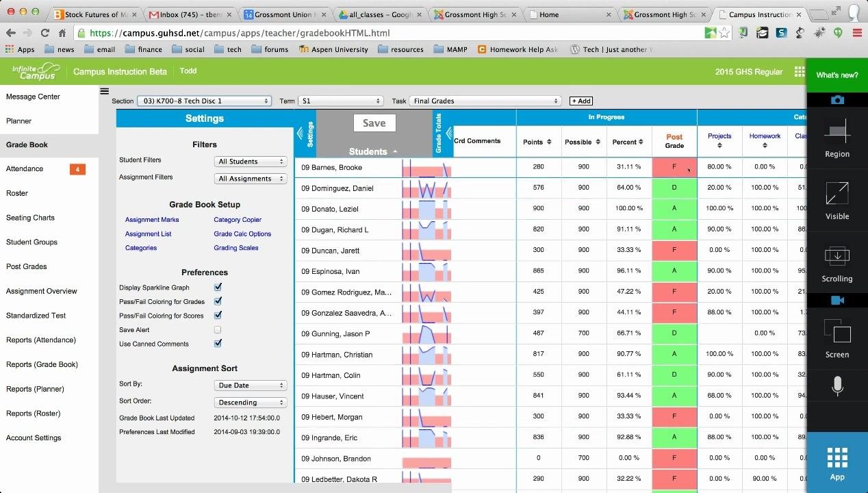Click the microphone icon
Viewport: 868px width, 493px height.
(837, 387)
